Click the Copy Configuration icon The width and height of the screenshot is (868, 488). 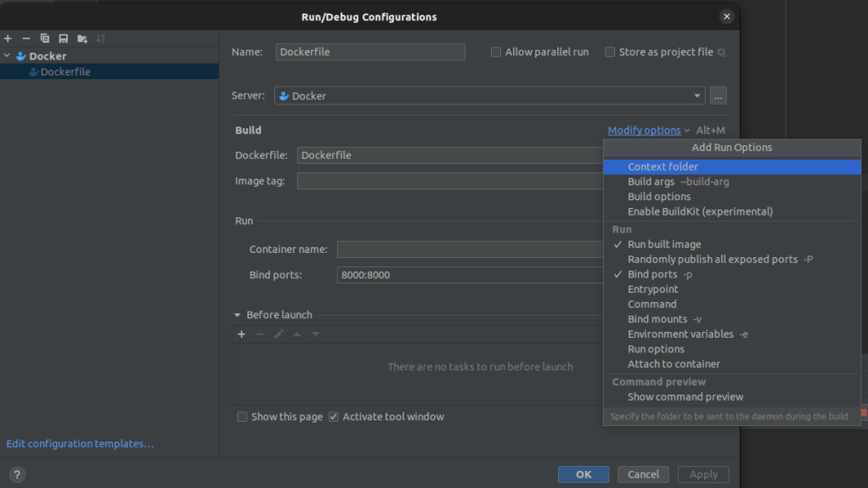coord(44,38)
